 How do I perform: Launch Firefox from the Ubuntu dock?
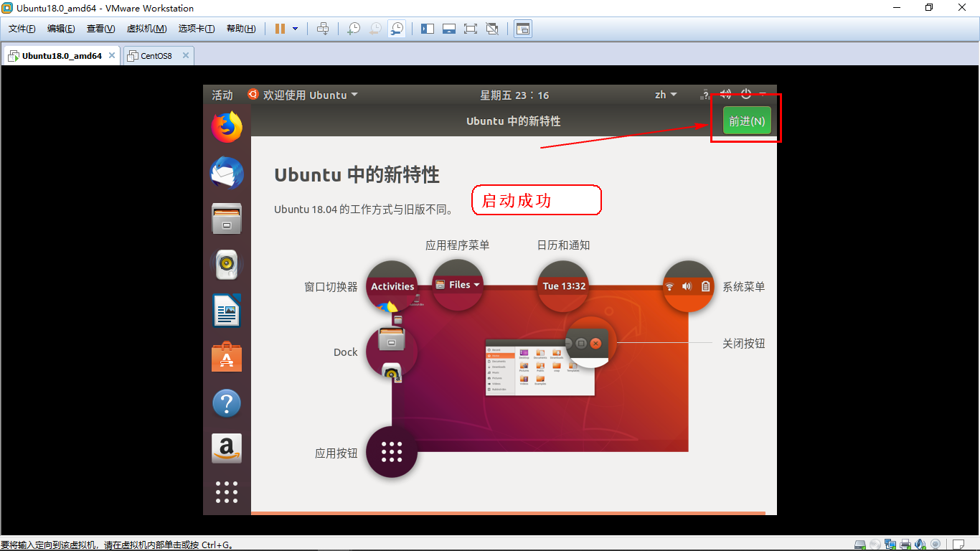coord(227,127)
